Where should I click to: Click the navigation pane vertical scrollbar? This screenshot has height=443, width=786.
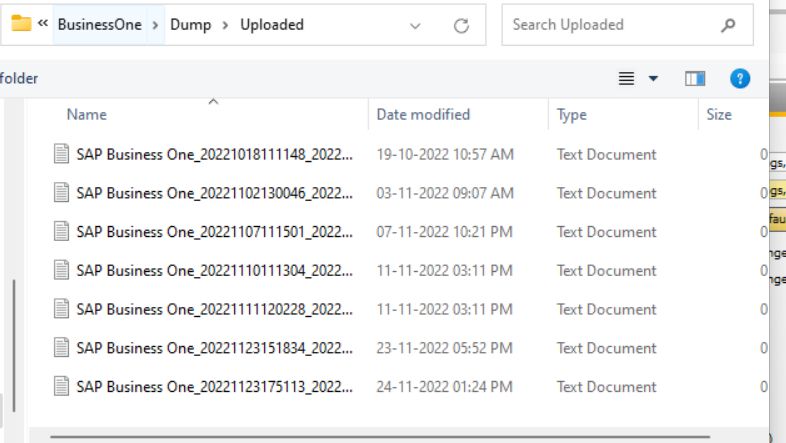pos(14,346)
